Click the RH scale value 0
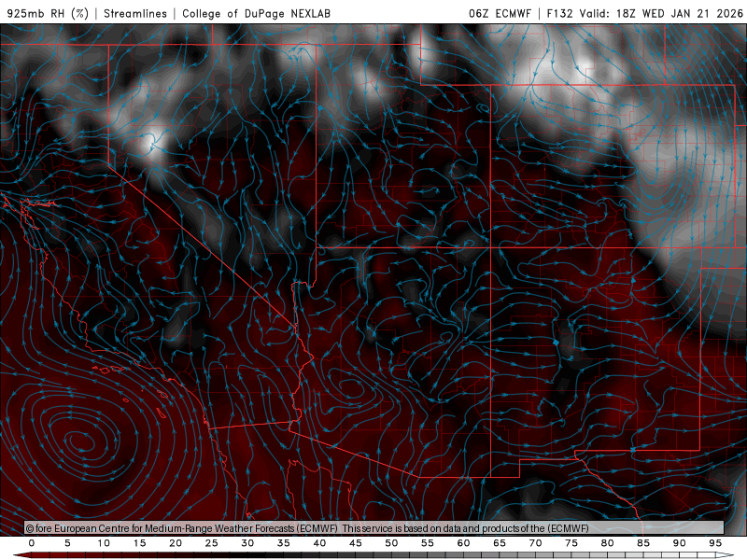This screenshot has width=747, height=560. (x=32, y=543)
